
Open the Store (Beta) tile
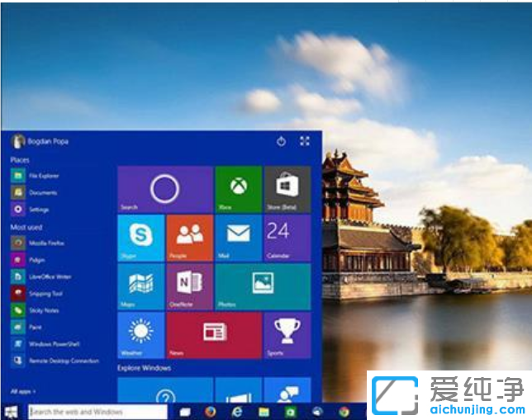[287, 189]
